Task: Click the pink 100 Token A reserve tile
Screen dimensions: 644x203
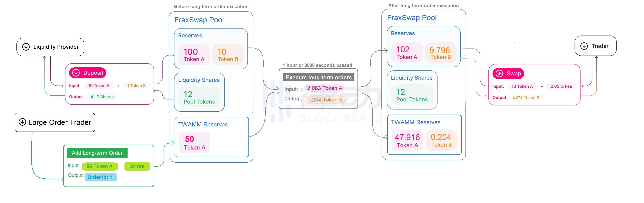Action: [194, 55]
